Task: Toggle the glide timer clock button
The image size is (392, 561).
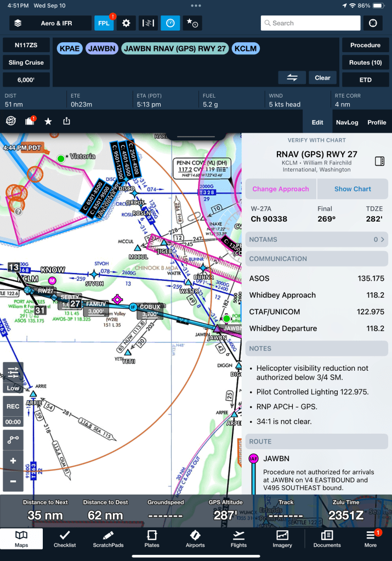Action: [171, 23]
